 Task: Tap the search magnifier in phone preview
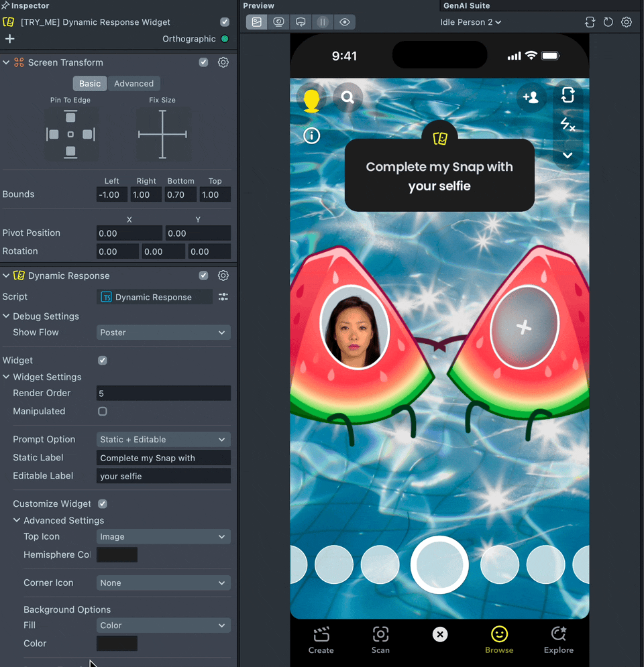pos(347,98)
